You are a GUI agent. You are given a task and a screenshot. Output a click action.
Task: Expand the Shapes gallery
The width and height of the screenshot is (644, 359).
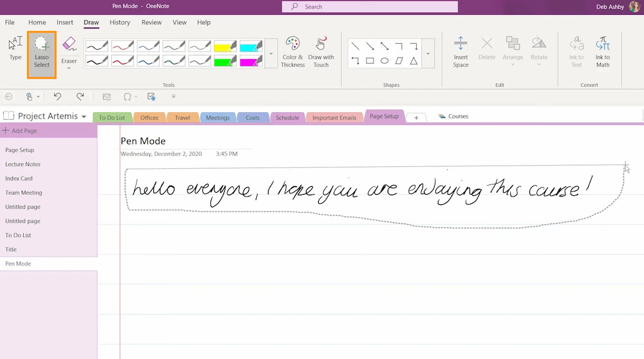[x=428, y=53]
